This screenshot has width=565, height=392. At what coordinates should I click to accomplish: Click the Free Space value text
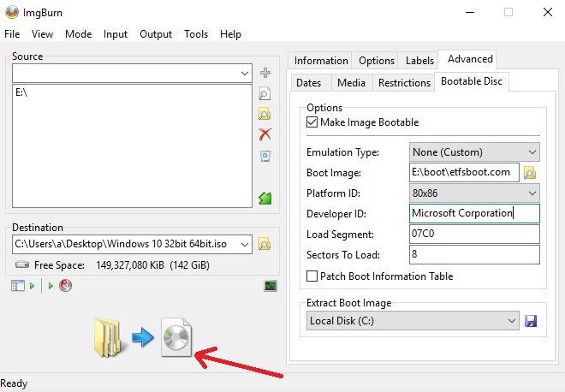152,265
